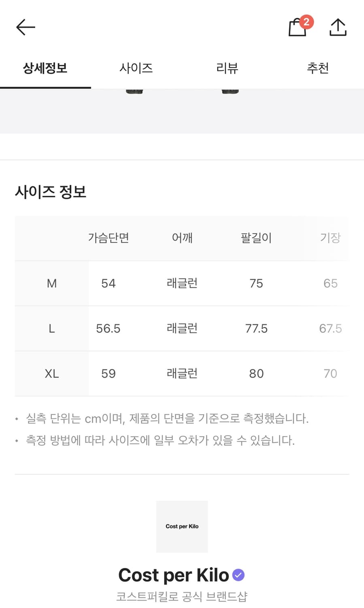Tap the 가슴단면 column header
Viewport: 364px width, 608px height.
109,238
